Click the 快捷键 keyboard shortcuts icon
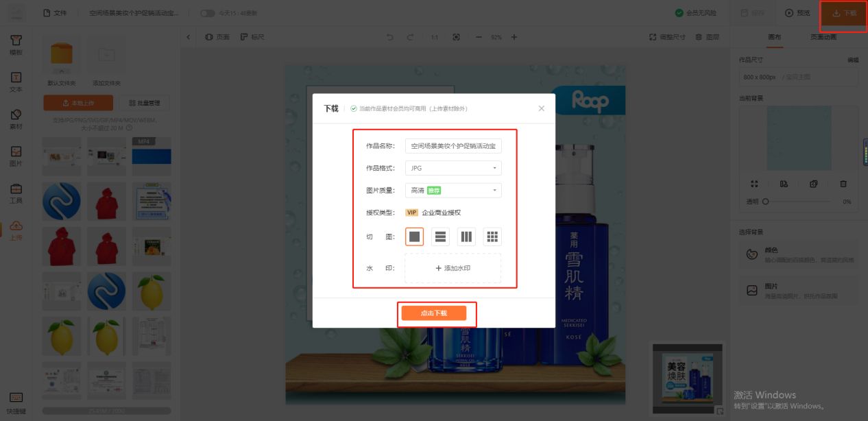Viewport: 868px width, 421px height. [x=16, y=402]
